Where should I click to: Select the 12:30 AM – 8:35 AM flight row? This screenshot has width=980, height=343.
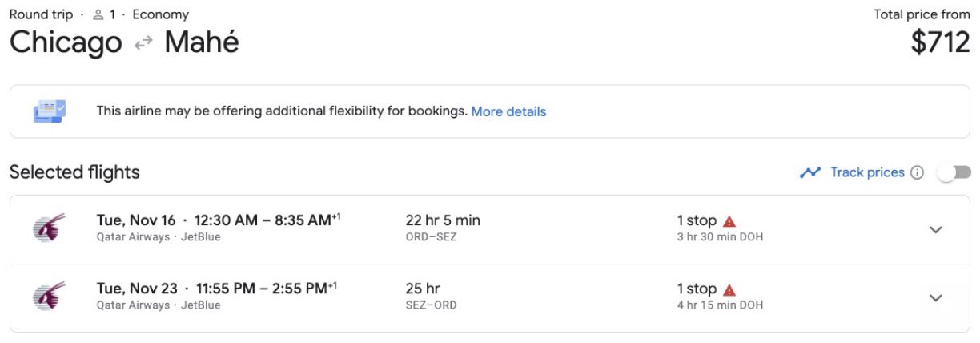click(x=490, y=229)
